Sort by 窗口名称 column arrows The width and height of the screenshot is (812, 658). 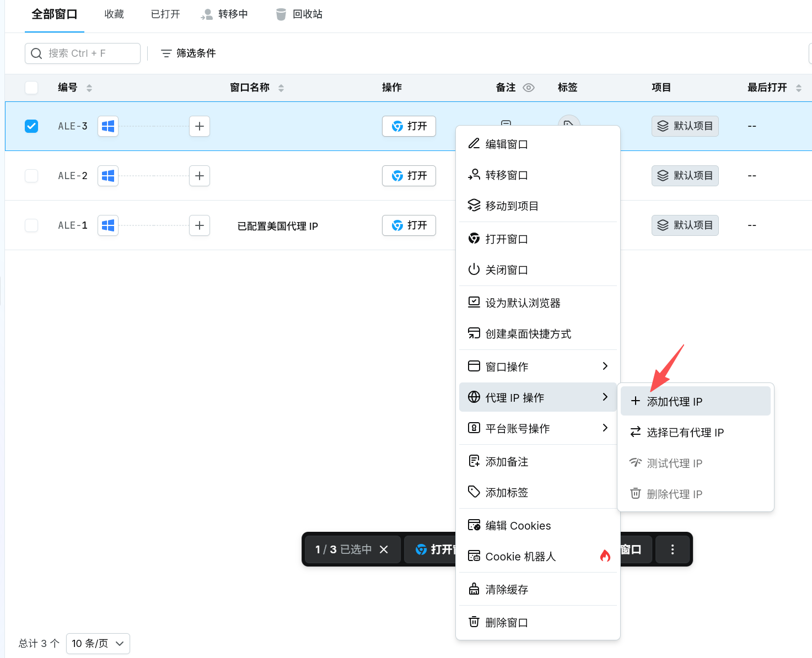[x=281, y=88]
